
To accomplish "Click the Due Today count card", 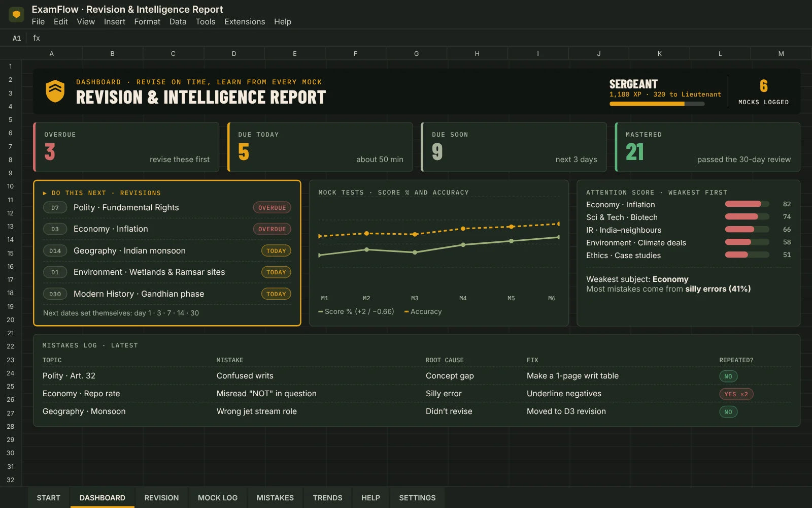I will (320, 147).
